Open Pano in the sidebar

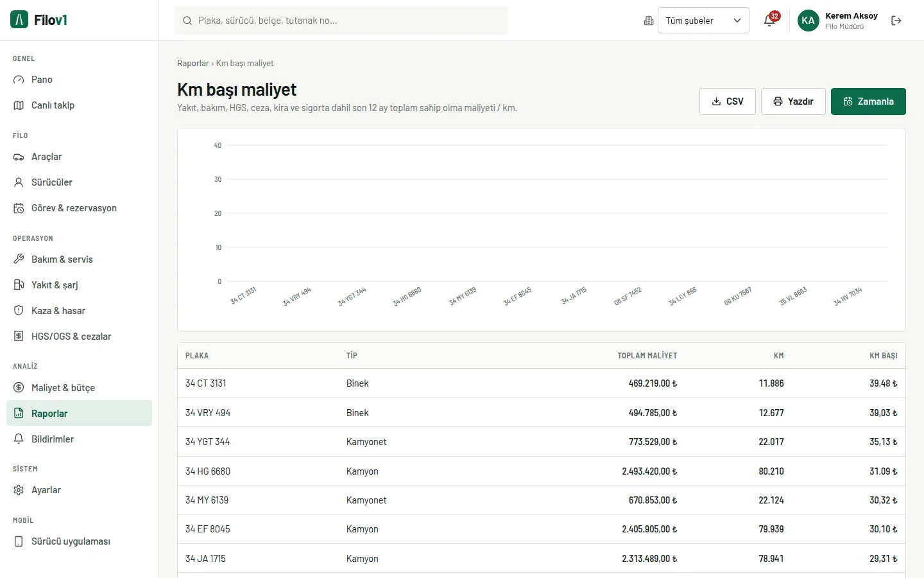coord(79,80)
